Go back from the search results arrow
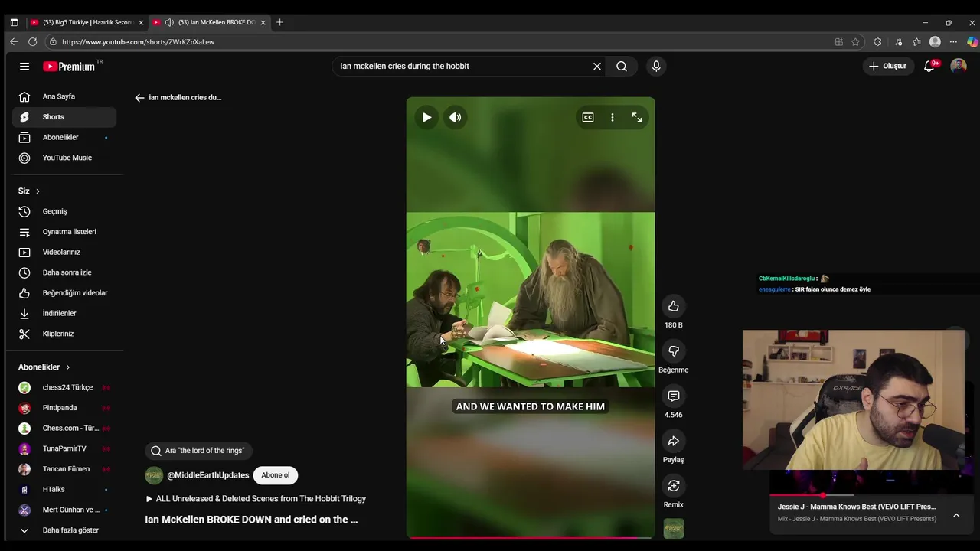This screenshot has height=551, width=980. pos(139,98)
